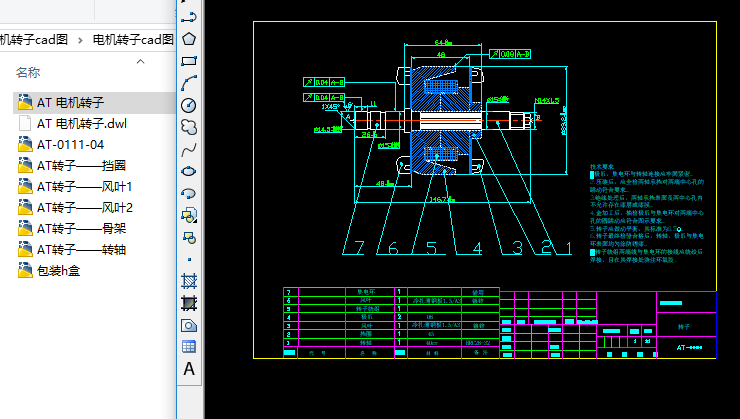The image size is (740, 419).
Task: Select the Polygon drawing tool
Action: 188,39
